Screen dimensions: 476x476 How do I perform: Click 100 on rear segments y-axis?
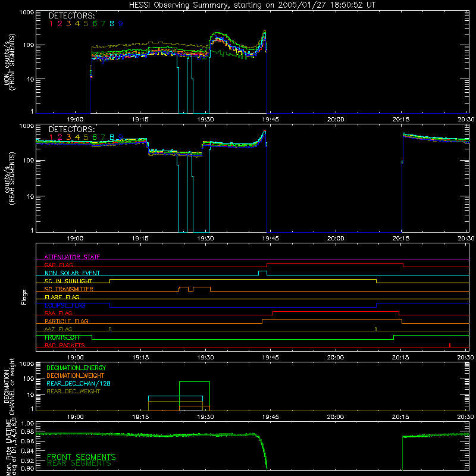click(x=28, y=160)
